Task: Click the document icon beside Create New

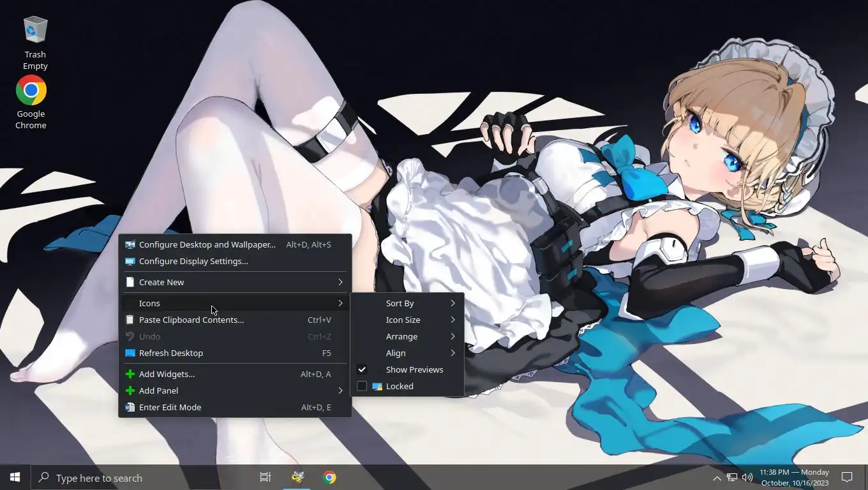Action: 130,282
